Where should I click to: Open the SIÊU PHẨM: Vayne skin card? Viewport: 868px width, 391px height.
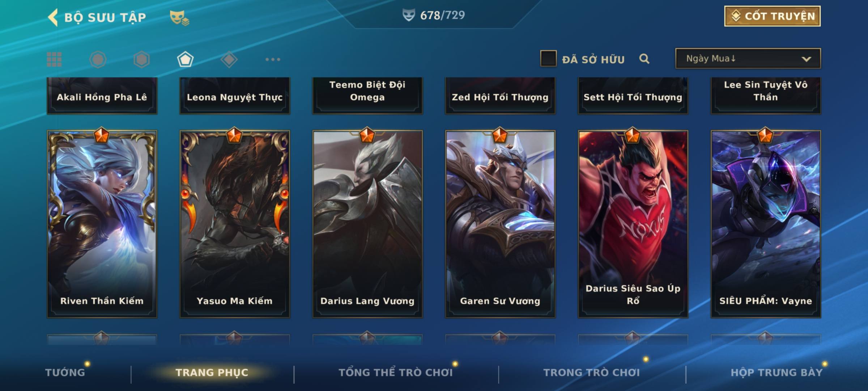pos(766,224)
